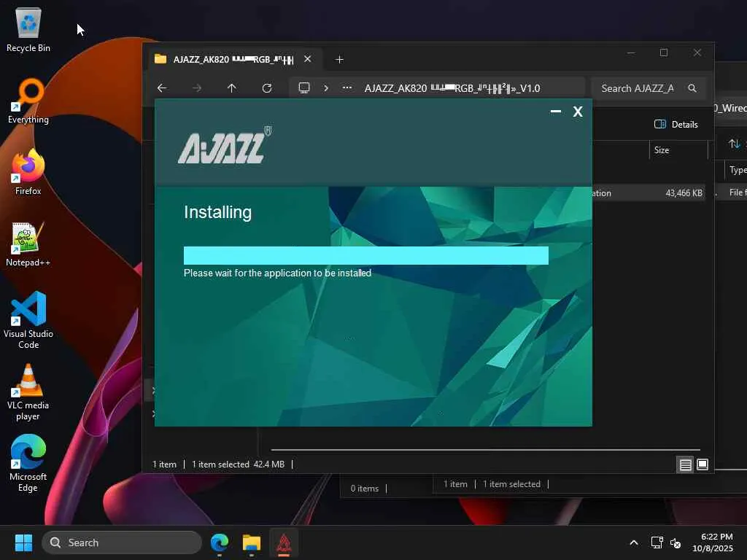
Task: Go back in File Explorer
Action: (x=162, y=88)
